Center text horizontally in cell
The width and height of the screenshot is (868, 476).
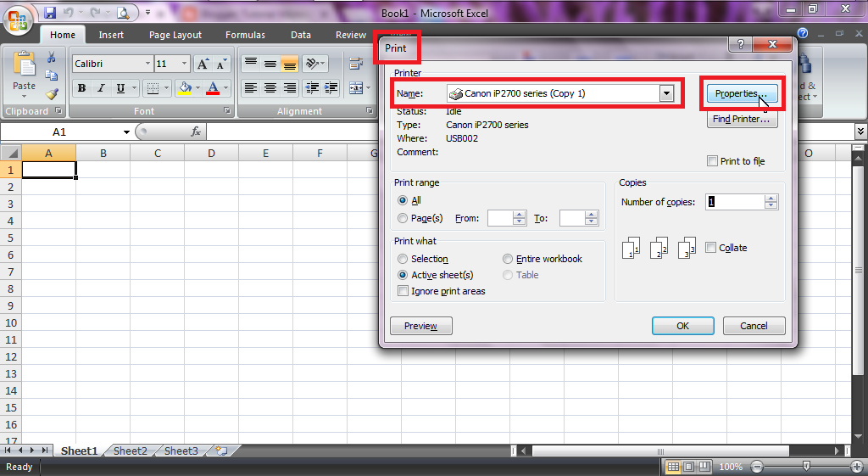coord(270,88)
